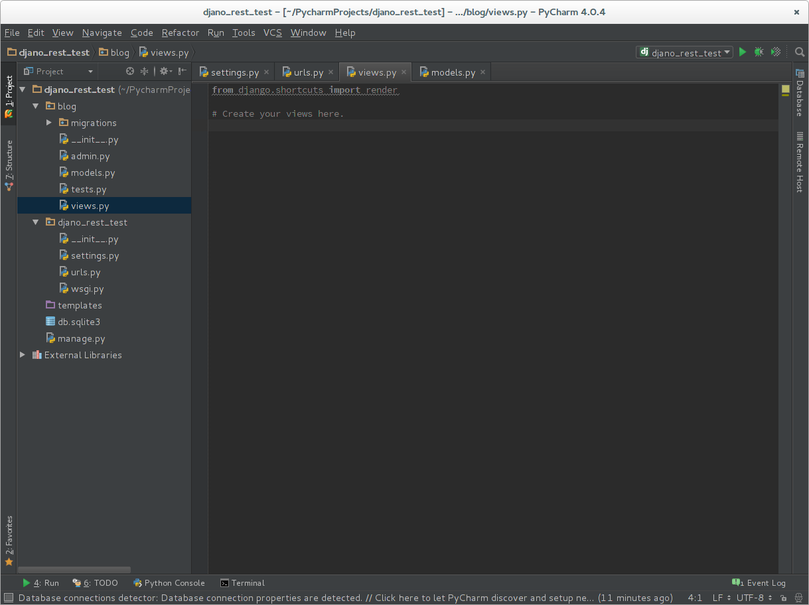The image size is (809, 605).
Task: Toggle read-only lock icon in status bar
Action: click(783, 598)
